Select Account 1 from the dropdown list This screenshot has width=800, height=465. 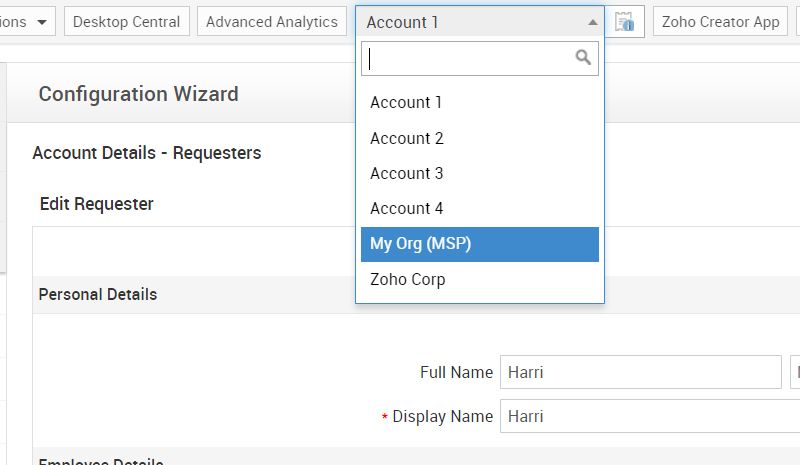tap(406, 102)
